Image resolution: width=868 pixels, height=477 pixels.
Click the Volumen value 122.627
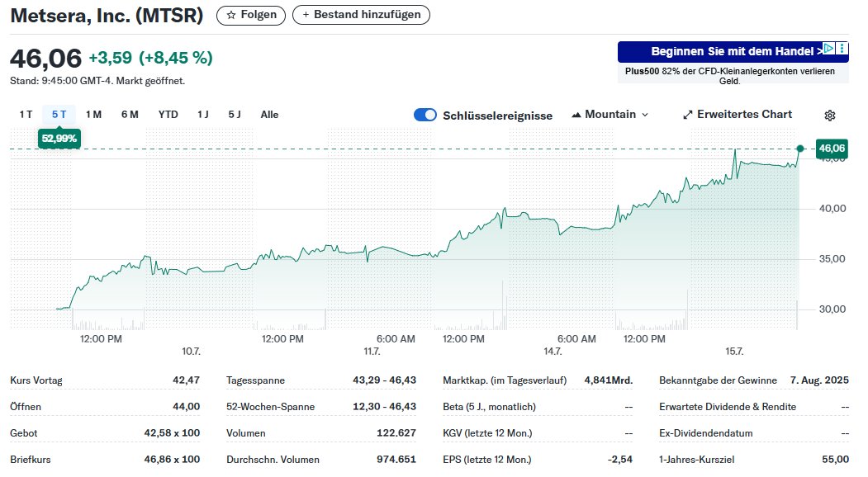pyautogui.click(x=396, y=433)
